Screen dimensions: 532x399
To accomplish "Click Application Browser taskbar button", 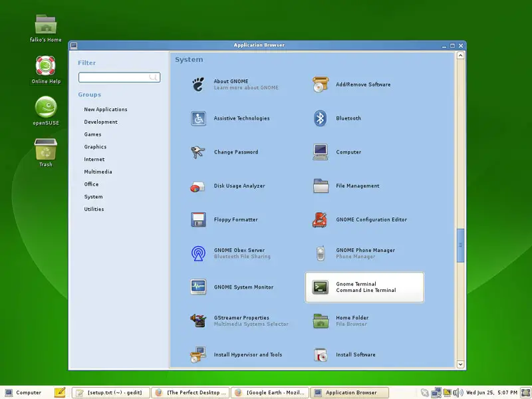I will click(350, 392).
